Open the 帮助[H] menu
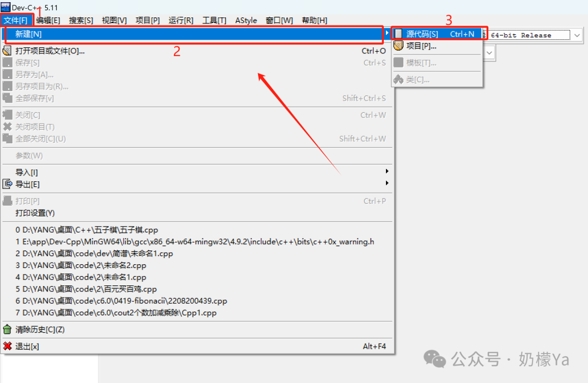This screenshot has width=588, height=383. pos(314,20)
